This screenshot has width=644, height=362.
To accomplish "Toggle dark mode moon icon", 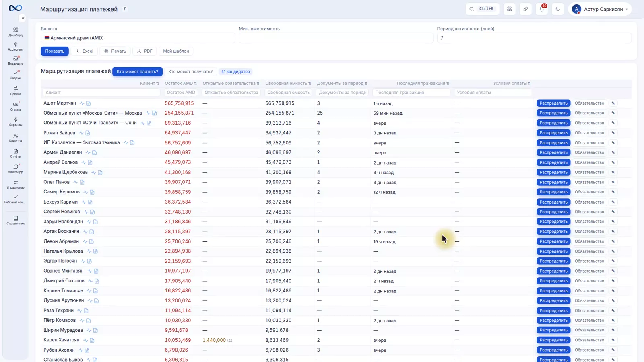I will click(558, 9).
